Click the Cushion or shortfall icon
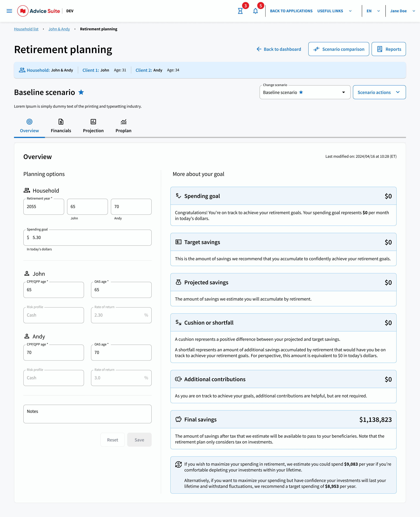Viewport: 420px width, 517px height. pyautogui.click(x=178, y=322)
